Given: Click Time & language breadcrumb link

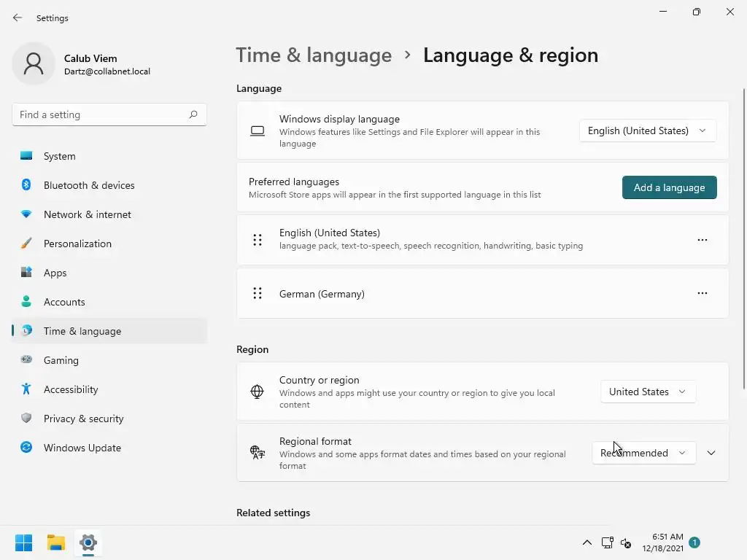Looking at the screenshot, I should click(x=314, y=55).
